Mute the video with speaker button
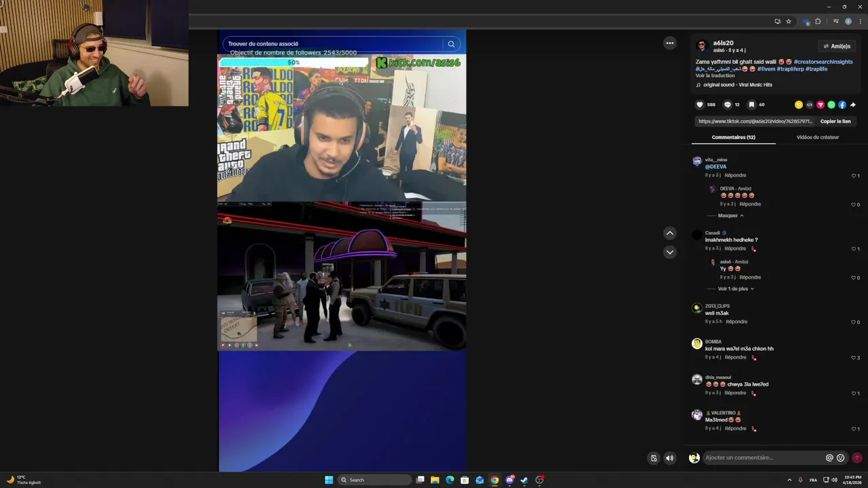868x488 pixels. 670,458
